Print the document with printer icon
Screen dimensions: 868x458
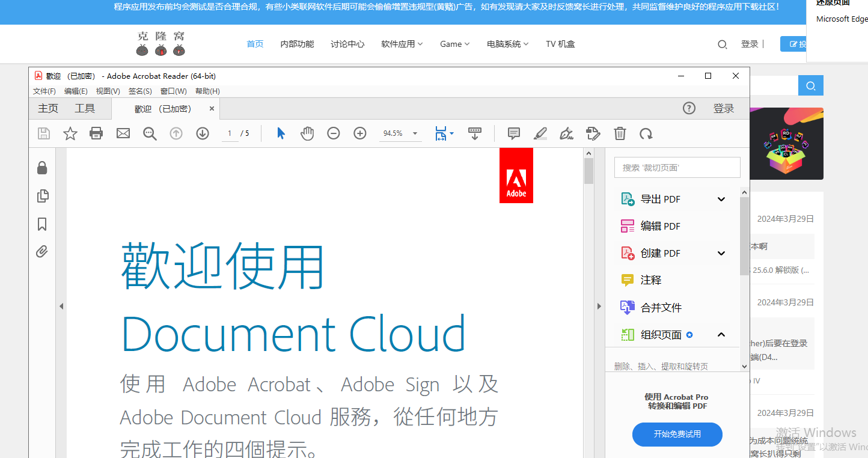(96, 133)
